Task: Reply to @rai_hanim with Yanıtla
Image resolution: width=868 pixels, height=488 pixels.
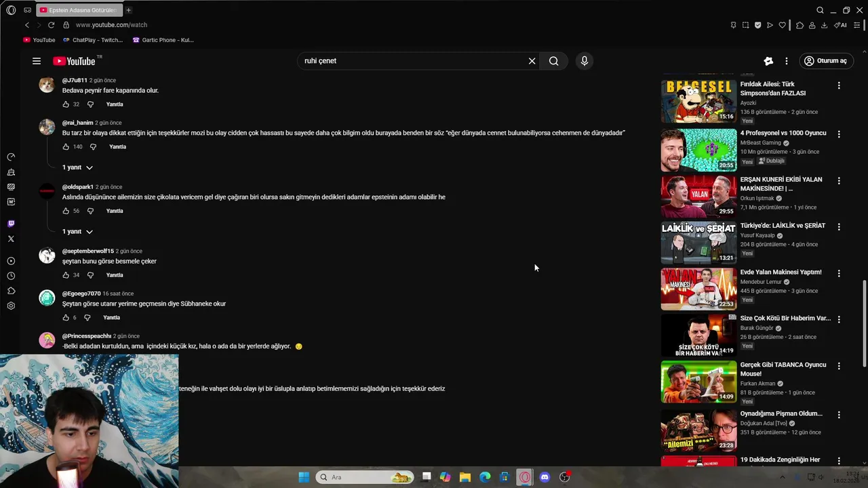Action: [x=117, y=147]
